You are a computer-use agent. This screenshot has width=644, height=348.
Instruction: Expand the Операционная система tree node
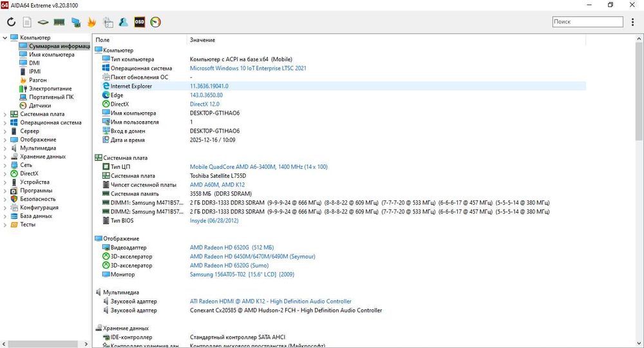pyautogui.click(x=5, y=123)
